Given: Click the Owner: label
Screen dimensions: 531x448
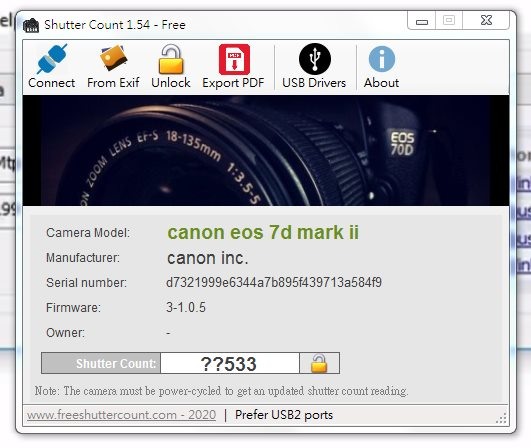Looking at the screenshot, I should coord(65,333).
